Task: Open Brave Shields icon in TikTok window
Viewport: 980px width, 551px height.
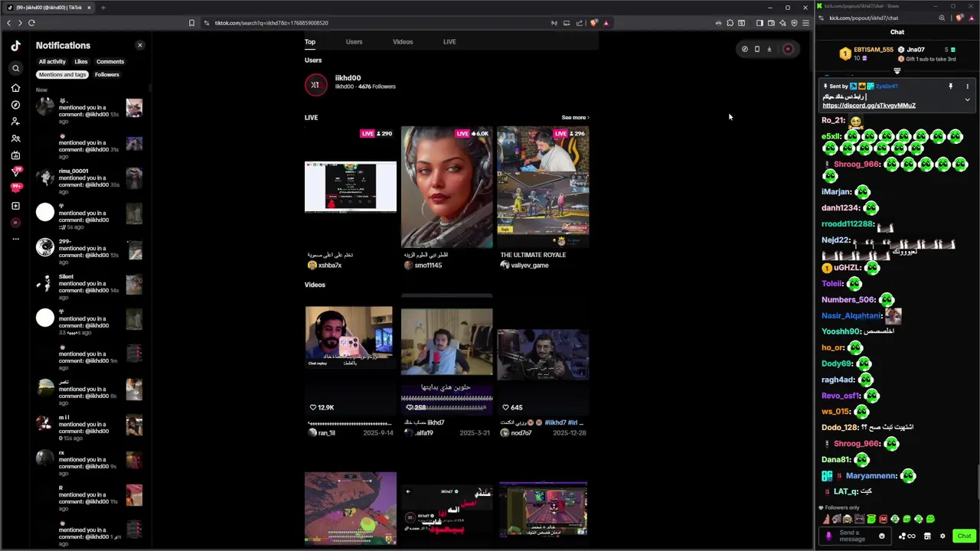Action: tap(593, 23)
